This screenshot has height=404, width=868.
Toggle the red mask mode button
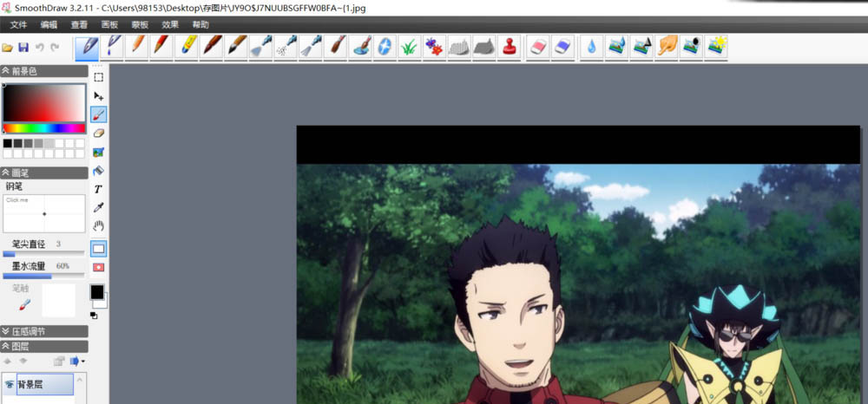click(99, 268)
